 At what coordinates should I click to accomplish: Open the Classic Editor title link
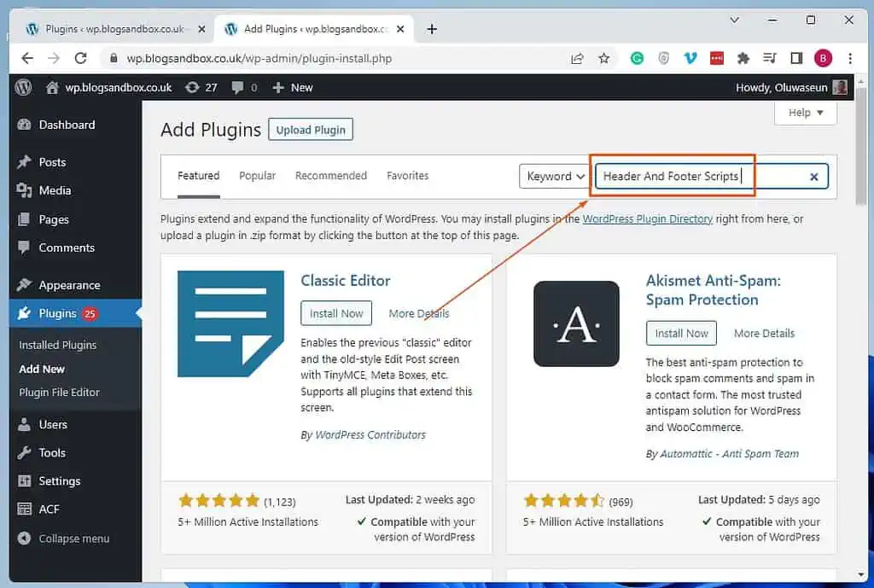click(x=345, y=280)
